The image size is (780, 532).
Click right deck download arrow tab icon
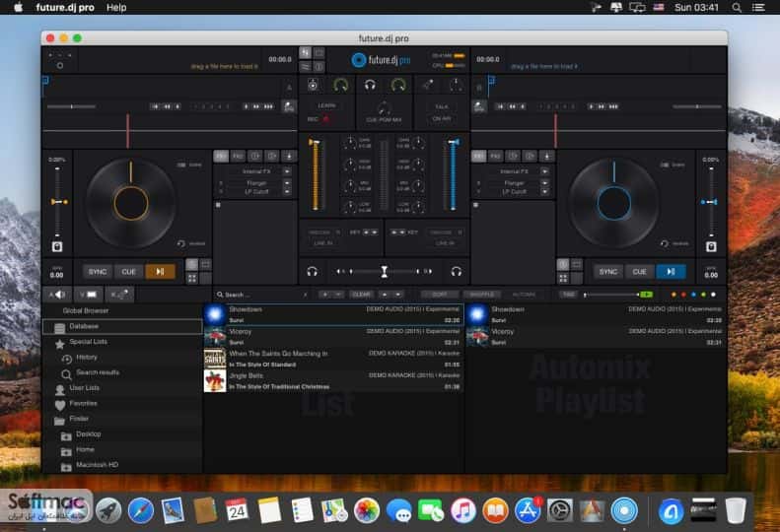point(546,156)
